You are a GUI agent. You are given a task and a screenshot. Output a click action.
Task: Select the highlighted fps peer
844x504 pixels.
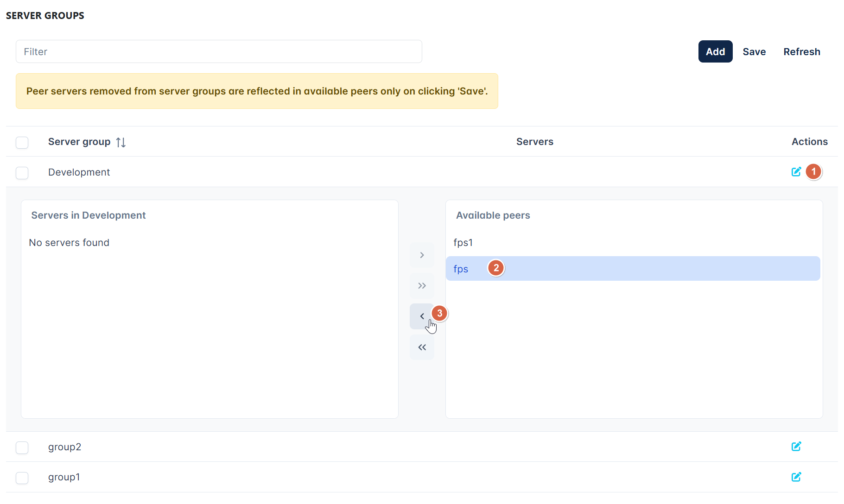click(x=633, y=269)
